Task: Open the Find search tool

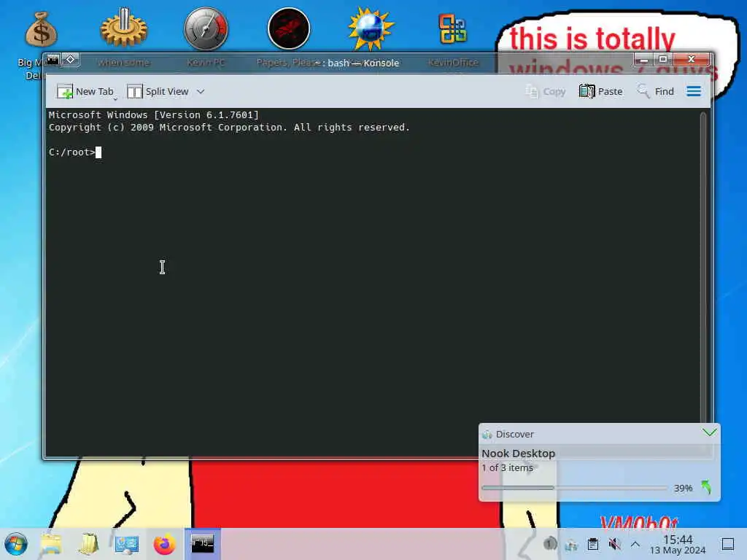Action: (656, 91)
